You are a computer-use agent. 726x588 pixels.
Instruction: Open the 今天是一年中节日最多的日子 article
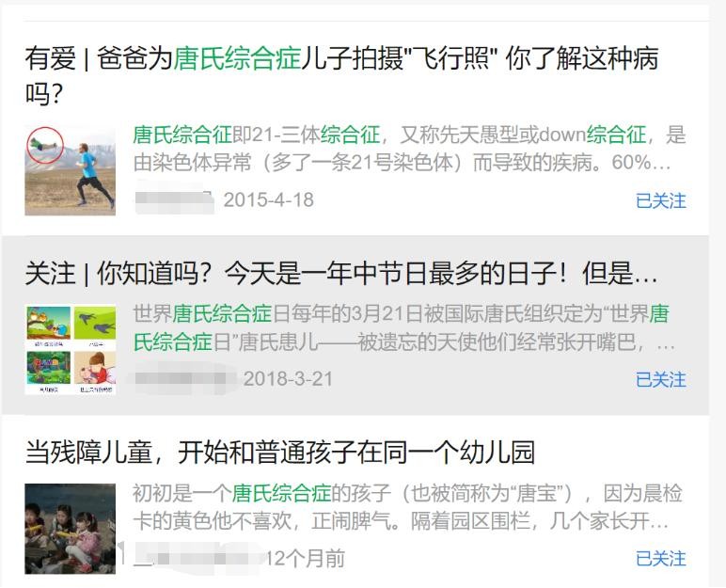(x=341, y=274)
